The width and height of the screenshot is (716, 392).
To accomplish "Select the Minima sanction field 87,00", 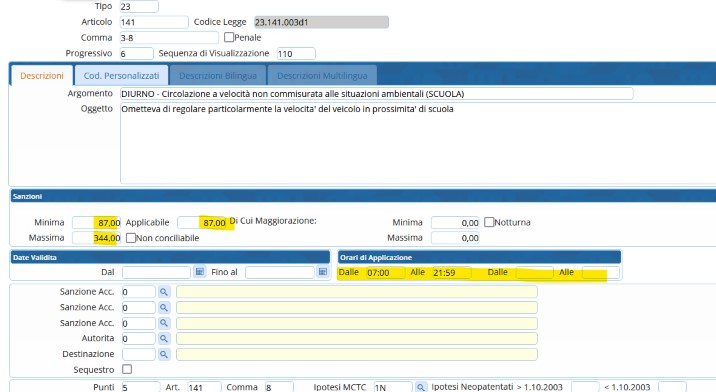I will 96,222.
